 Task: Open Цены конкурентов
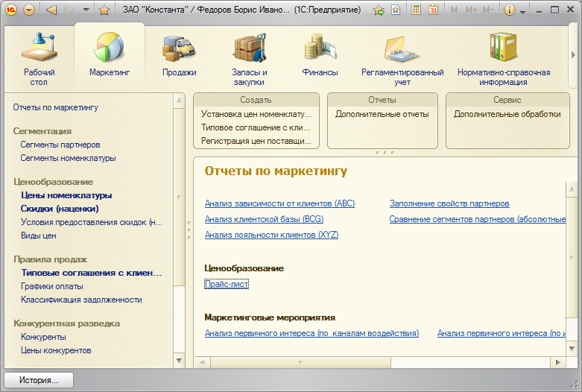56,350
